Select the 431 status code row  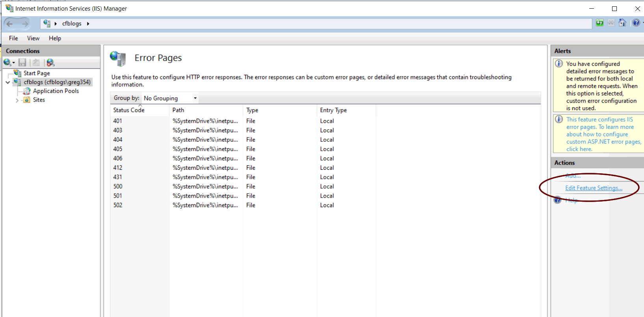pyautogui.click(x=243, y=177)
